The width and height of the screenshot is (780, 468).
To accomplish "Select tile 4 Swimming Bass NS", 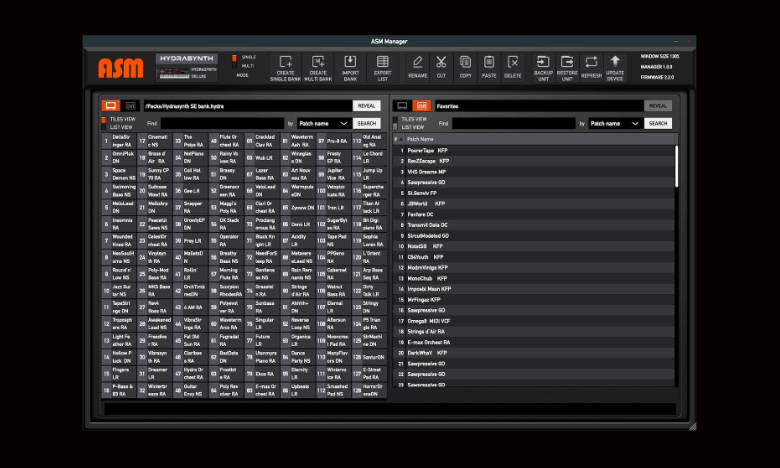I will [x=119, y=191].
